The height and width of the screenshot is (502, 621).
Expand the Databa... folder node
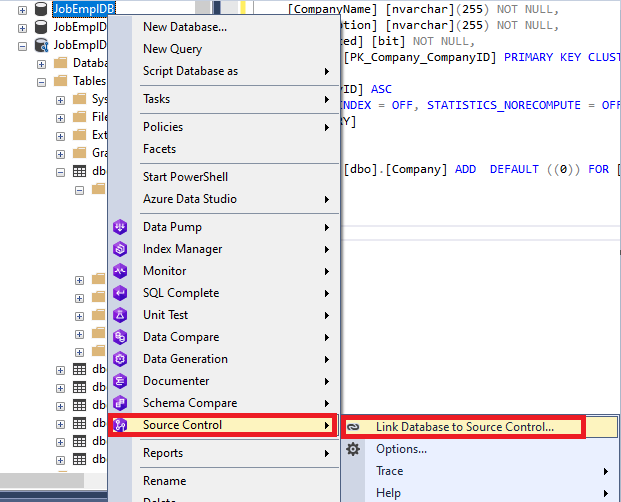tap(41, 64)
